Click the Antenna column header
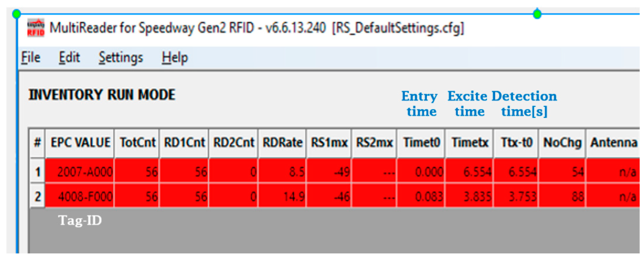This screenshot has height=259, width=644. tap(614, 143)
